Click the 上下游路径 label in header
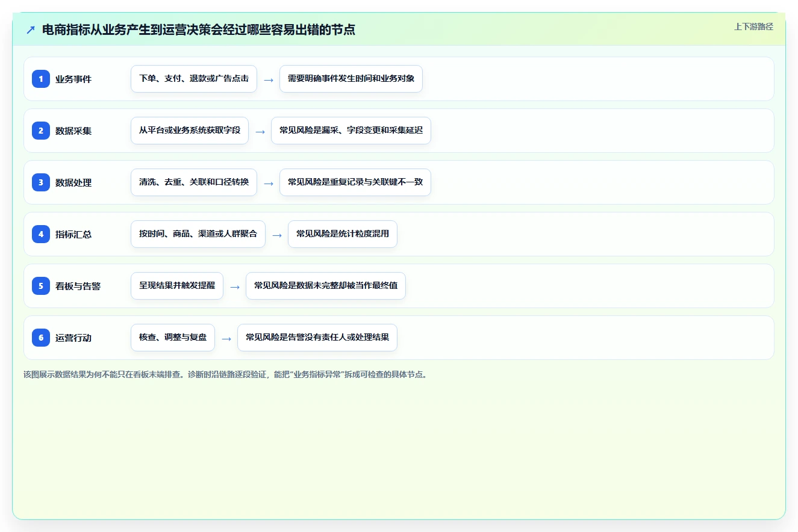 click(x=753, y=27)
